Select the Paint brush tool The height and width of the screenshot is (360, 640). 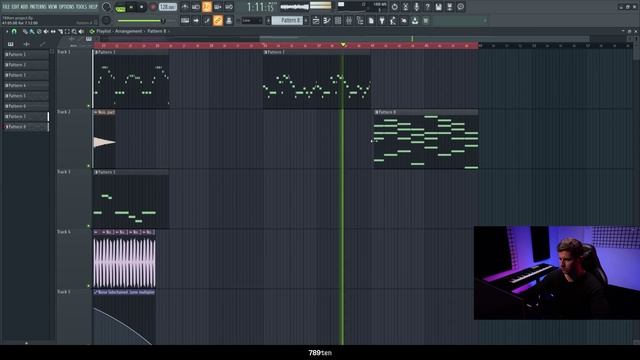click(x=32, y=31)
